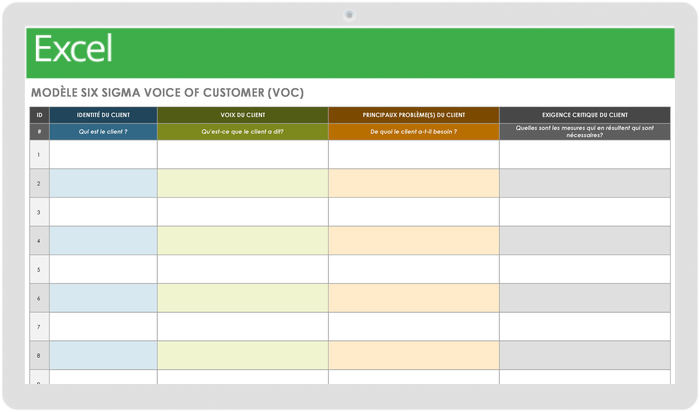Click the Excel title in green banner

(x=73, y=49)
